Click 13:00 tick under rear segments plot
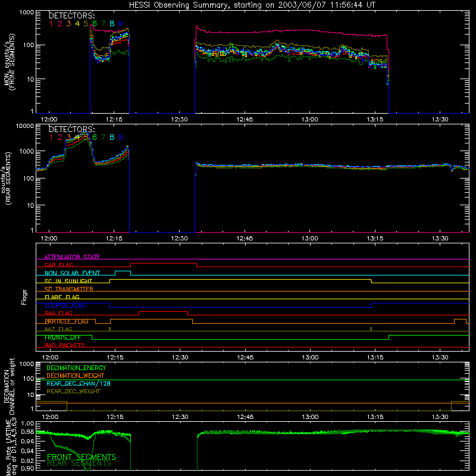The height and width of the screenshot is (476, 476). [309, 239]
